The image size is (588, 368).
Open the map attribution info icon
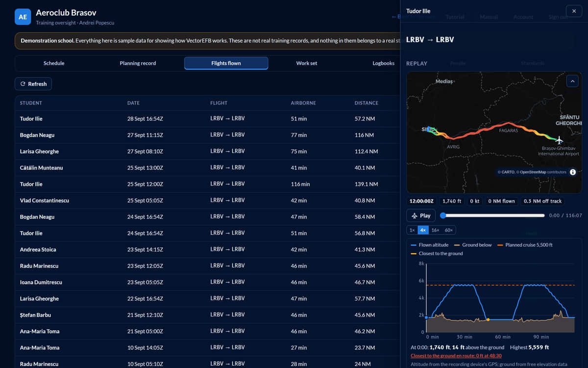[573, 172]
